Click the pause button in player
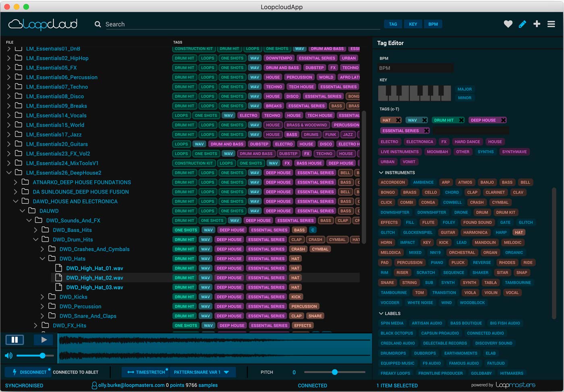 click(15, 340)
